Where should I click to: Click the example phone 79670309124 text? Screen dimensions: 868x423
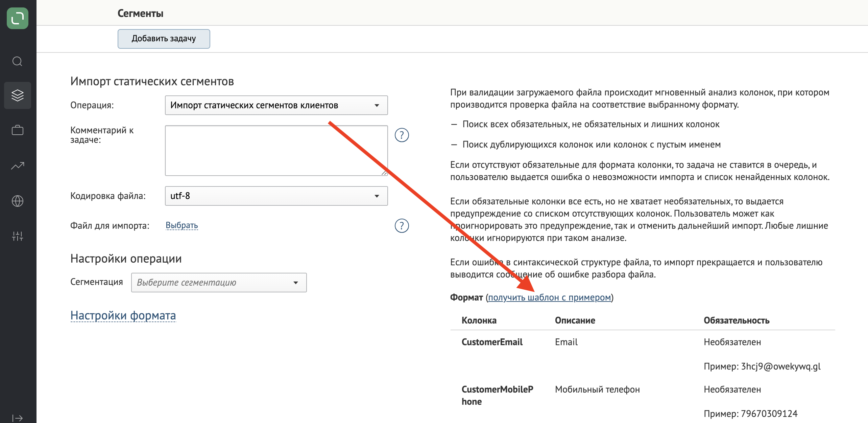click(x=769, y=414)
